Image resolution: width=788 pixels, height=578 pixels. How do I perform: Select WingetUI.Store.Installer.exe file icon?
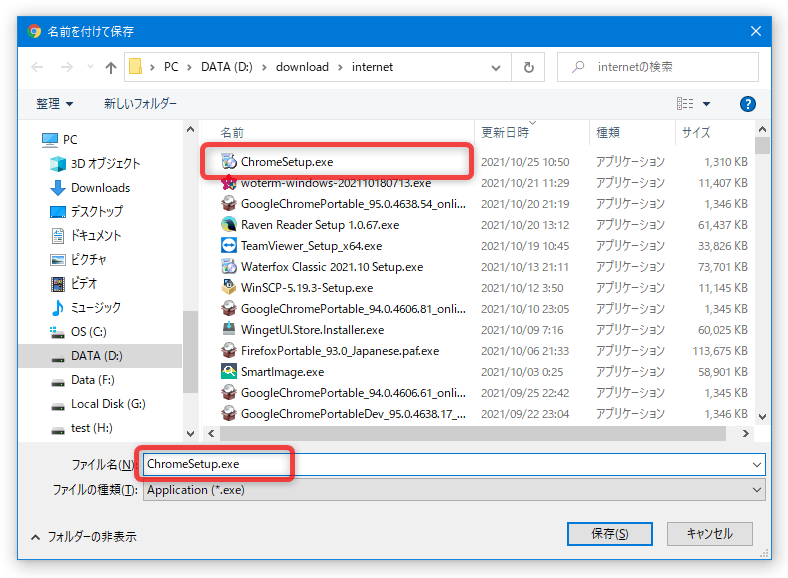click(x=229, y=330)
